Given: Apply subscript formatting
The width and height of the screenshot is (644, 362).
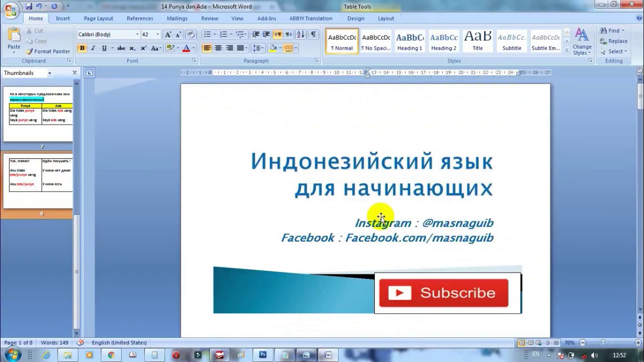Looking at the screenshot, I should pos(132,48).
